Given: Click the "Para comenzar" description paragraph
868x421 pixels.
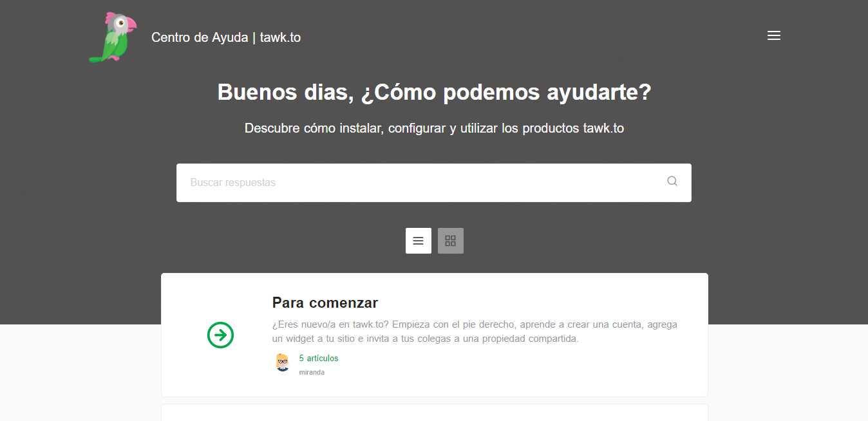Looking at the screenshot, I should 475,332.
